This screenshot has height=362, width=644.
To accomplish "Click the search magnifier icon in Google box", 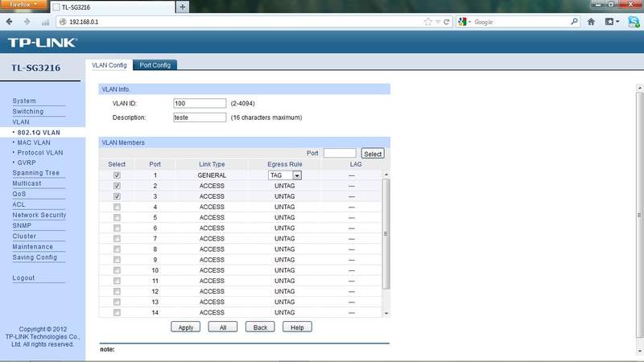I will [x=575, y=23].
